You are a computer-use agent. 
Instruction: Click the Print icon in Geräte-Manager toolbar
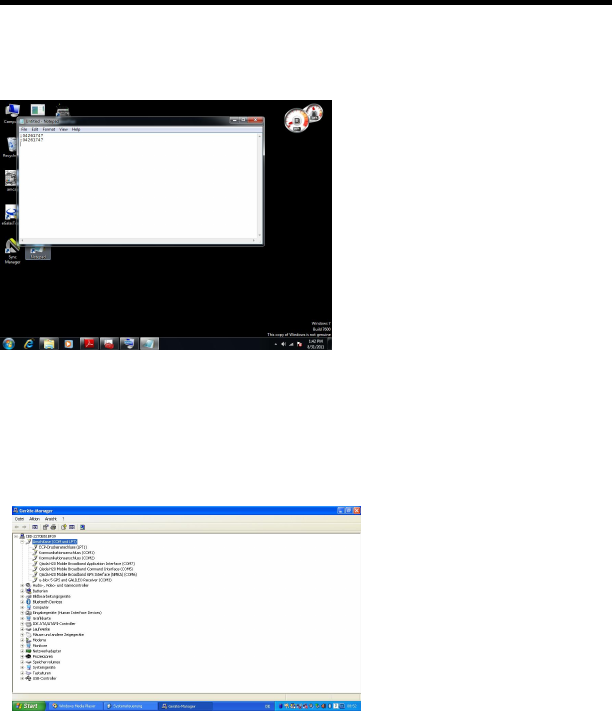click(x=53, y=527)
